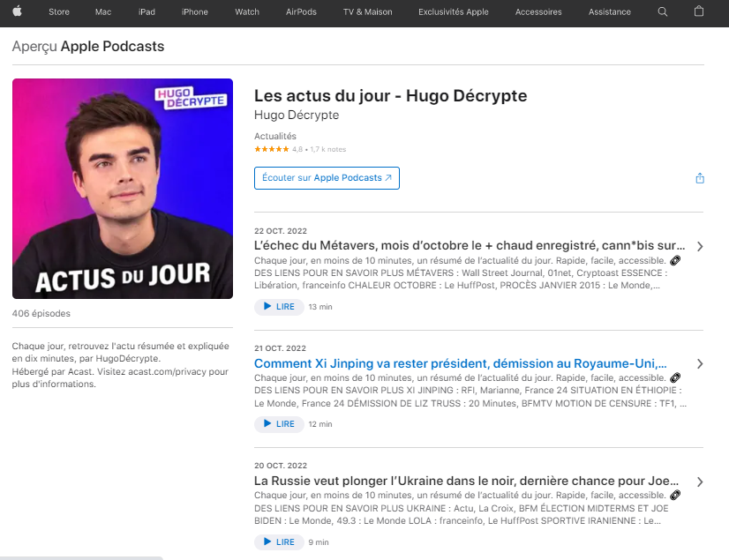Click the 22 OCT. 2022 date
This screenshot has height=560, width=729.
click(x=281, y=231)
